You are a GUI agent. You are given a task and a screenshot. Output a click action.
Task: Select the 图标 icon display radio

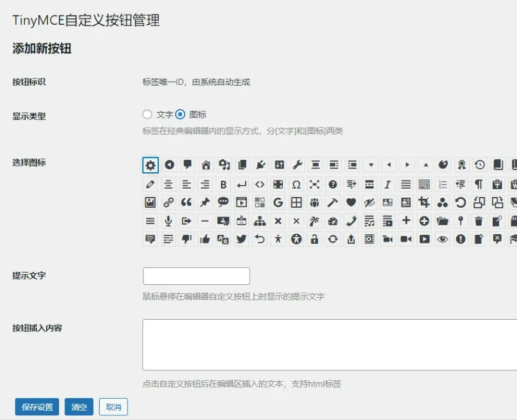180,114
